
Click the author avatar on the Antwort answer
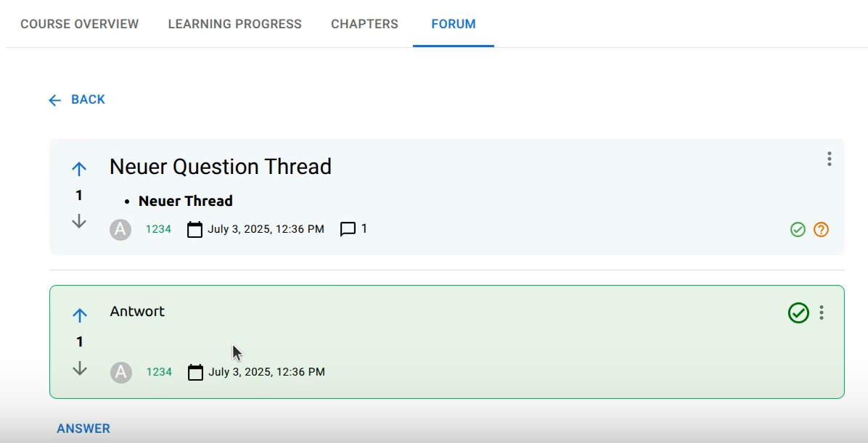[120, 372]
